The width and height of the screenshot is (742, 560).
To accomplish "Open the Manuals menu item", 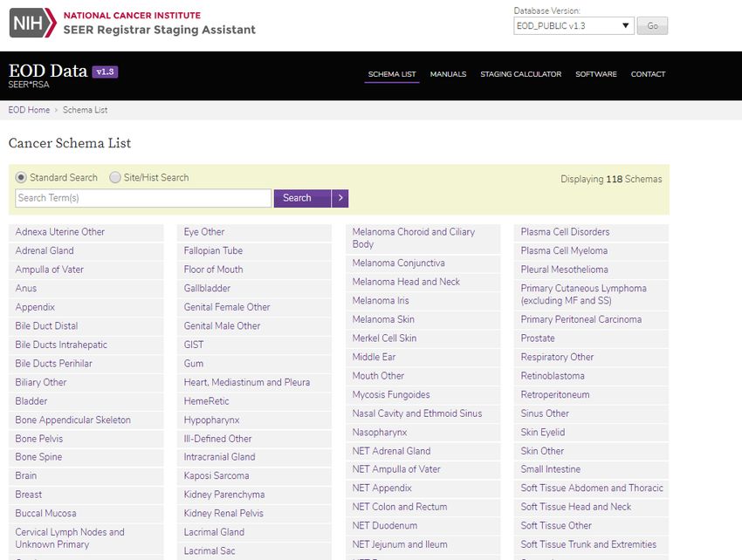I will 448,74.
